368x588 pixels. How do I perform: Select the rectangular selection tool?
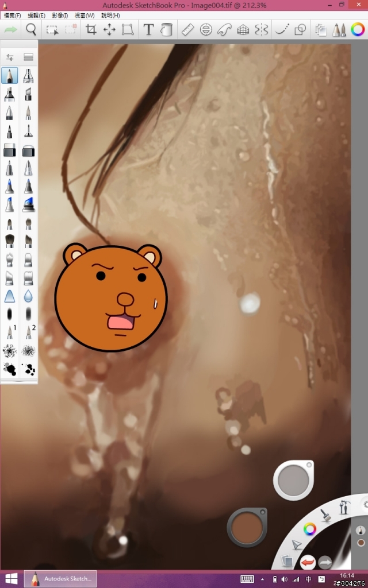pyautogui.click(x=52, y=30)
